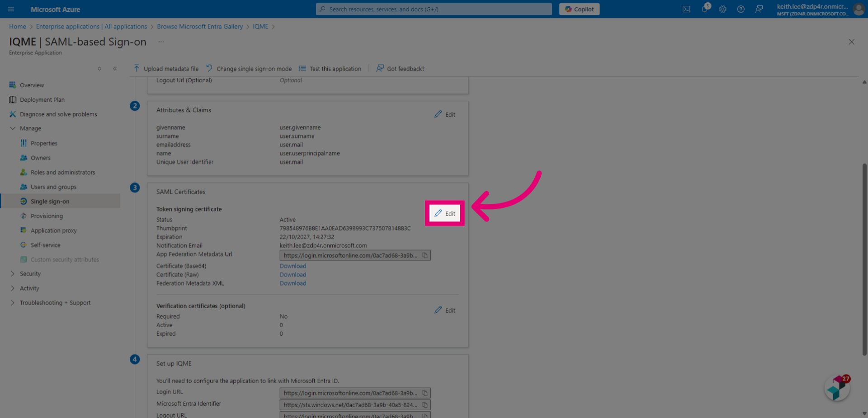Select Users and groups menu item
This screenshot has width=868, height=418.
(x=53, y=187)
